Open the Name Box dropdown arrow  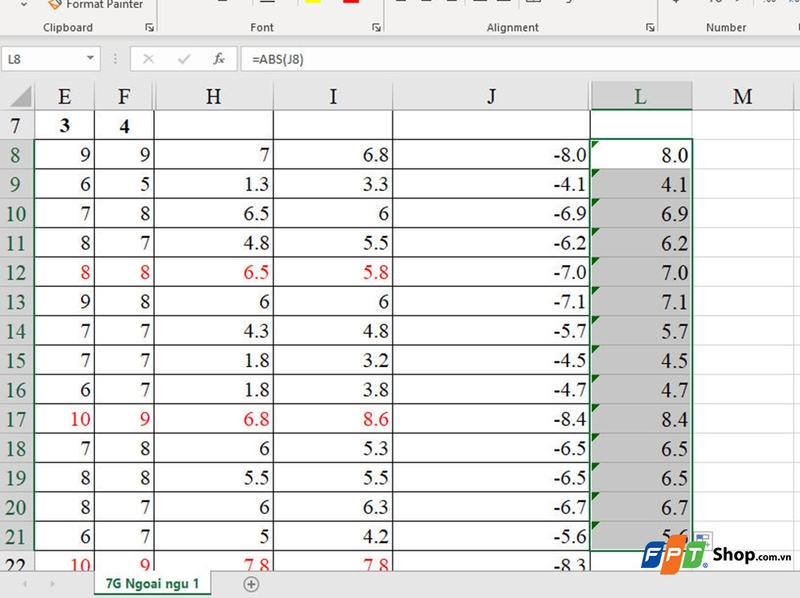(88, 58)
